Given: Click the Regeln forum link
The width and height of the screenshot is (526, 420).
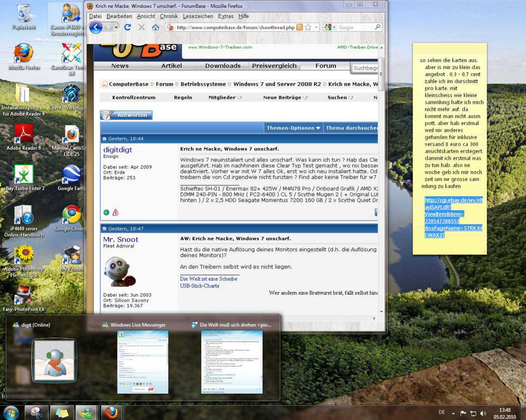Looking at the screenshot, I should tap(183, 98).
